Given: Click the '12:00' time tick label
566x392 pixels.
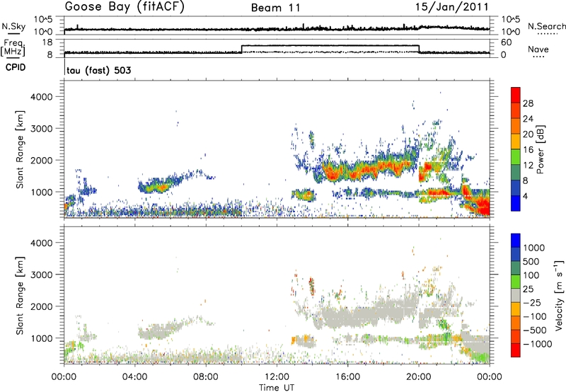Looking at the screenshot, I should click(x=277, y=377).
